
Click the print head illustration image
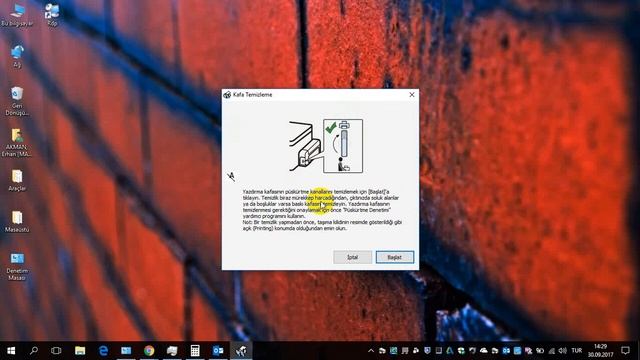[326, 146]
